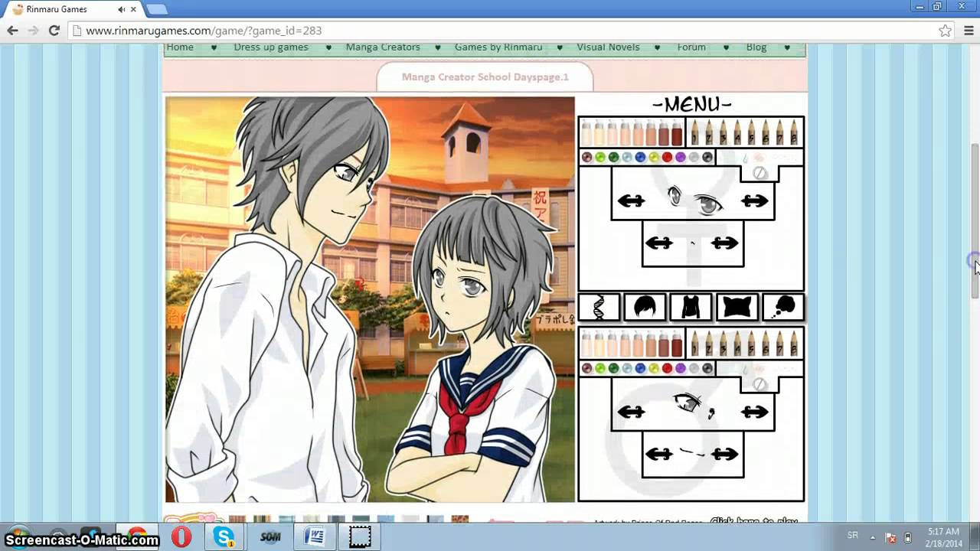
Task: Show previous mouth style in the female panel
Action: click(x=658, y=243)
